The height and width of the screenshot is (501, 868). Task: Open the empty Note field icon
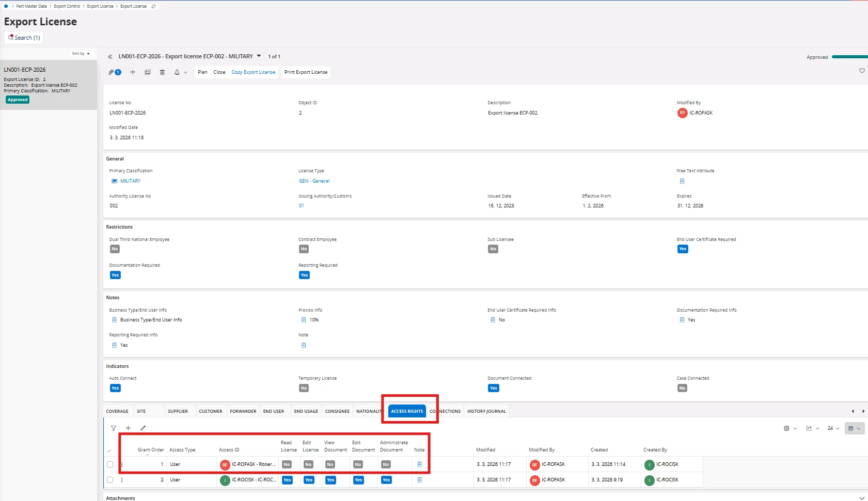[304, 345]
